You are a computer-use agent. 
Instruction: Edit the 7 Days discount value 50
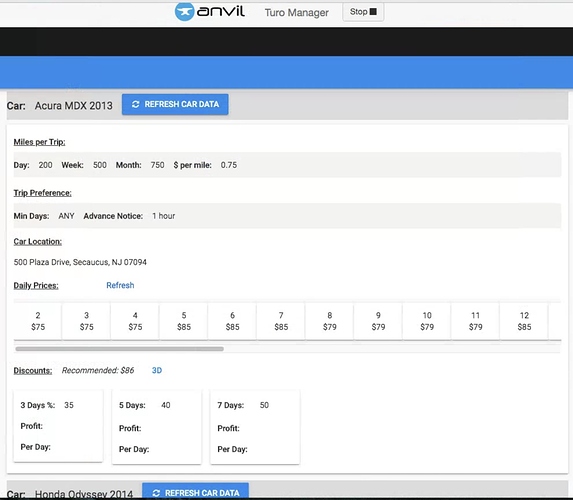click(x=264, y=405)
